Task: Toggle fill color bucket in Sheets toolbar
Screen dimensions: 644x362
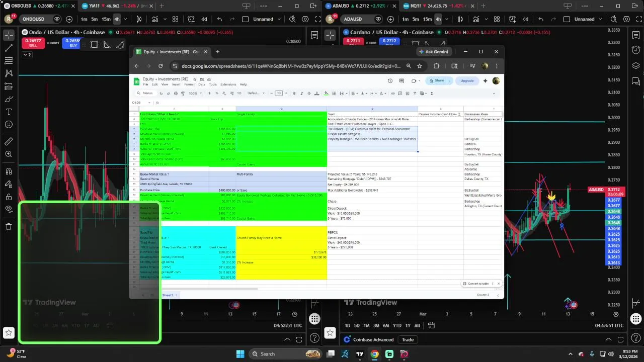Action: pos(326,93)
